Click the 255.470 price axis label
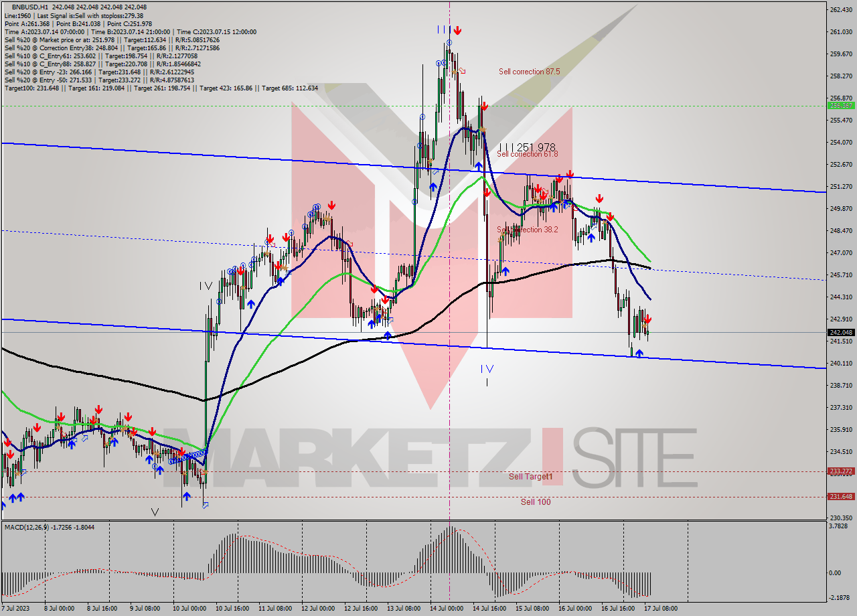This screenshot has width=857, height=616. click(x=841, y=120)
